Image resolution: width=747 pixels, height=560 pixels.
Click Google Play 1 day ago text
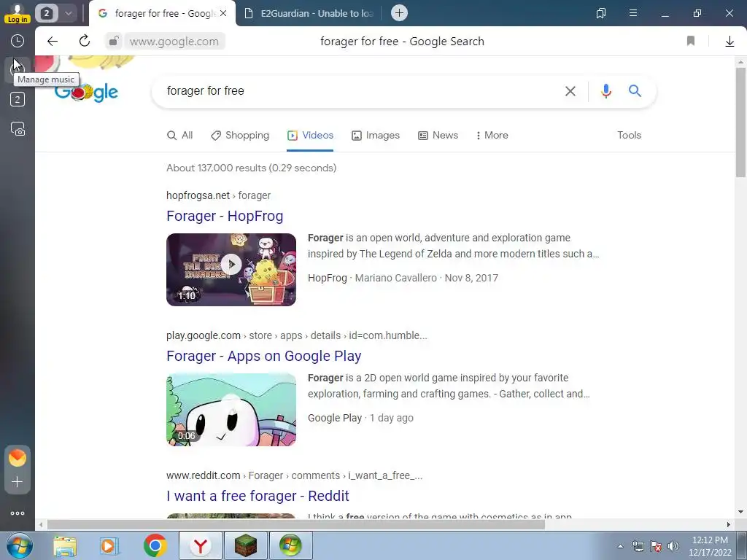click(360, 418)
